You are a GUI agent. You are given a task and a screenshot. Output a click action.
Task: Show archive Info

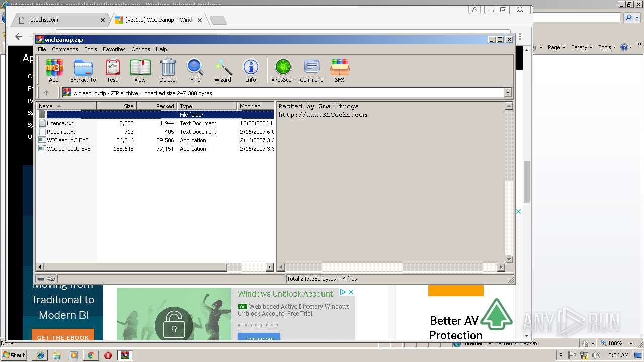(x=251, y=71)
